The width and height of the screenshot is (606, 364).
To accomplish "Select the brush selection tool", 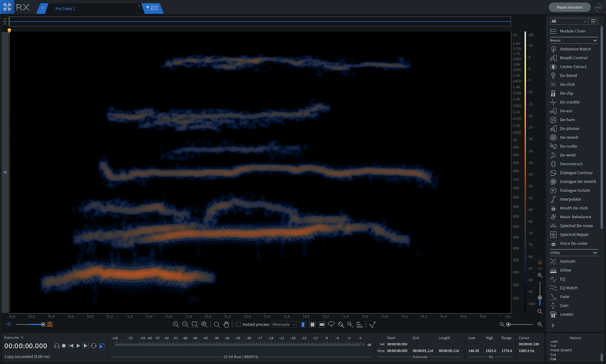I will [x=341, y=324].
